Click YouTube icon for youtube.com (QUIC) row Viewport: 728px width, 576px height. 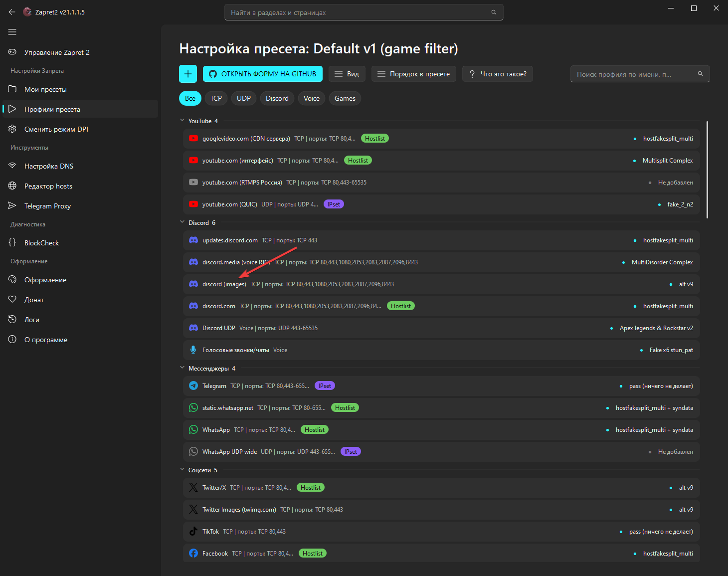pos(193,204)
